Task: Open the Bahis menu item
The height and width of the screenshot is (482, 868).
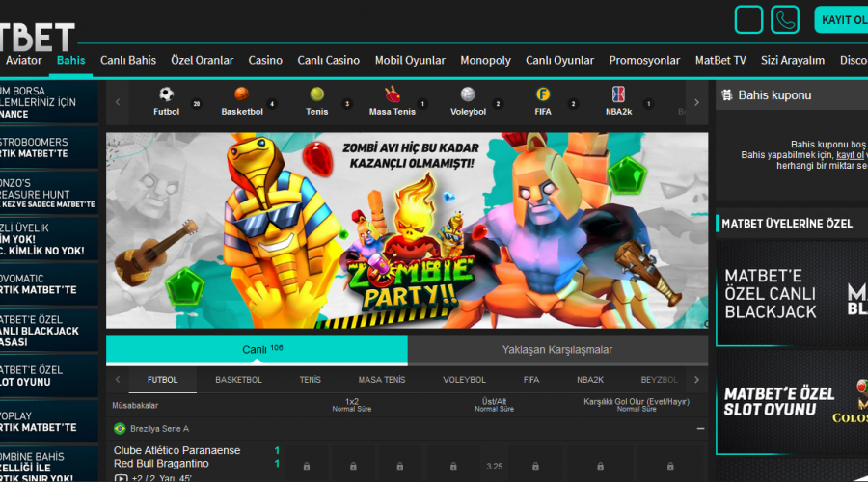Action: (70, 61)
